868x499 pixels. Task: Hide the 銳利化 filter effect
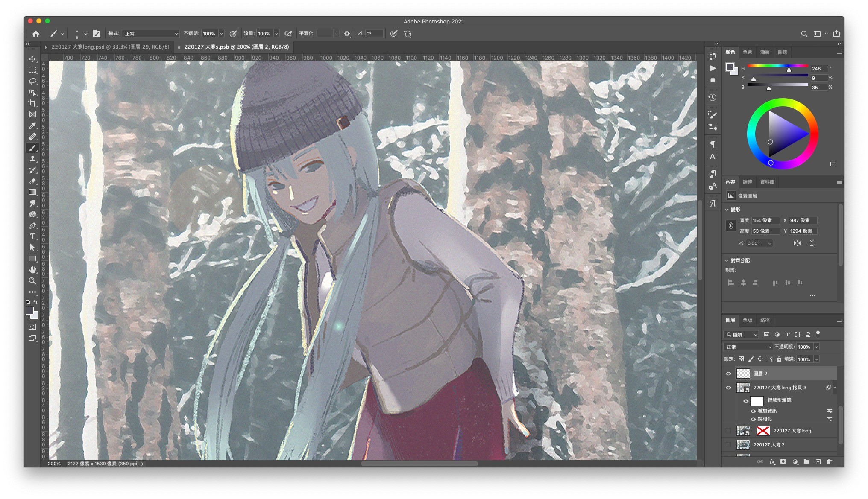coord(753,419)
